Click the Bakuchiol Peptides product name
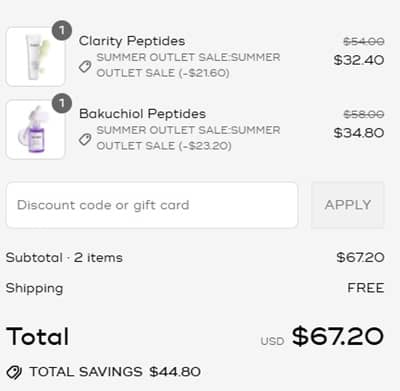Image resolution: width=400 pixels, height=391 pixels. pyautogui.click(x=142, y=114)
